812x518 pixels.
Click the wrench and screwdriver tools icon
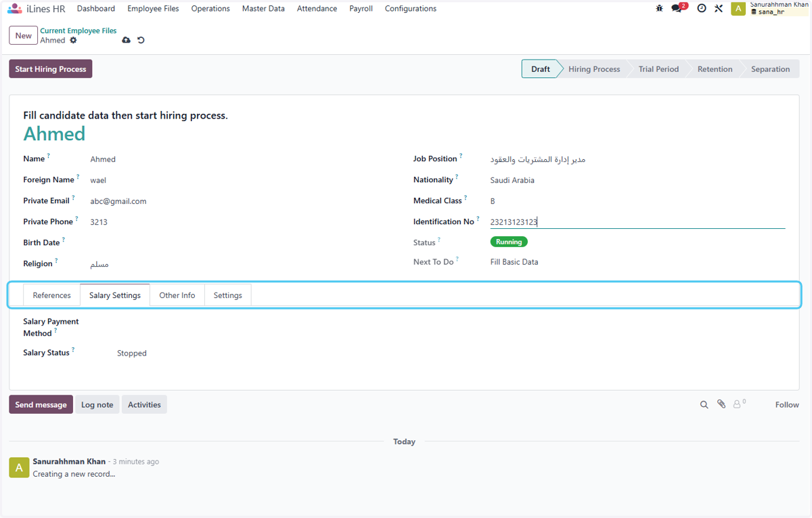click(719, 9)
